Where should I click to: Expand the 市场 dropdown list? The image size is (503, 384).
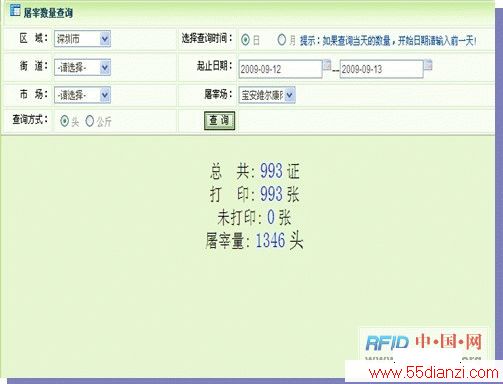tap(82, 95)
